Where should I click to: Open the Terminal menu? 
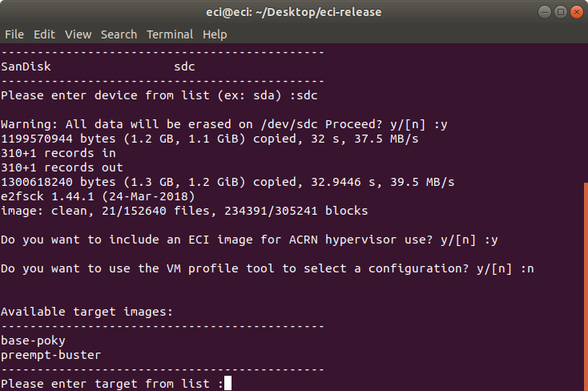click(170, 34)
